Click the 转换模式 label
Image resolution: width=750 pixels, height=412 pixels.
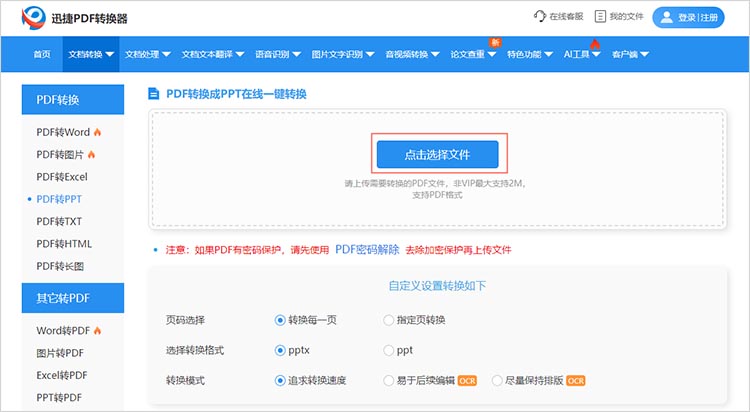tap(185, 381)
